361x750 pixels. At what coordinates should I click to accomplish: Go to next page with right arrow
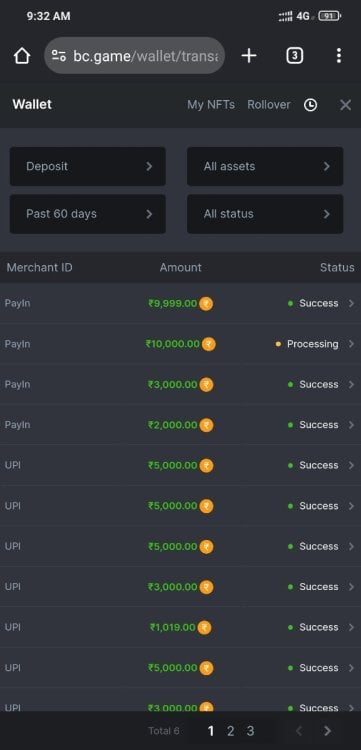(x=328, y=731)
